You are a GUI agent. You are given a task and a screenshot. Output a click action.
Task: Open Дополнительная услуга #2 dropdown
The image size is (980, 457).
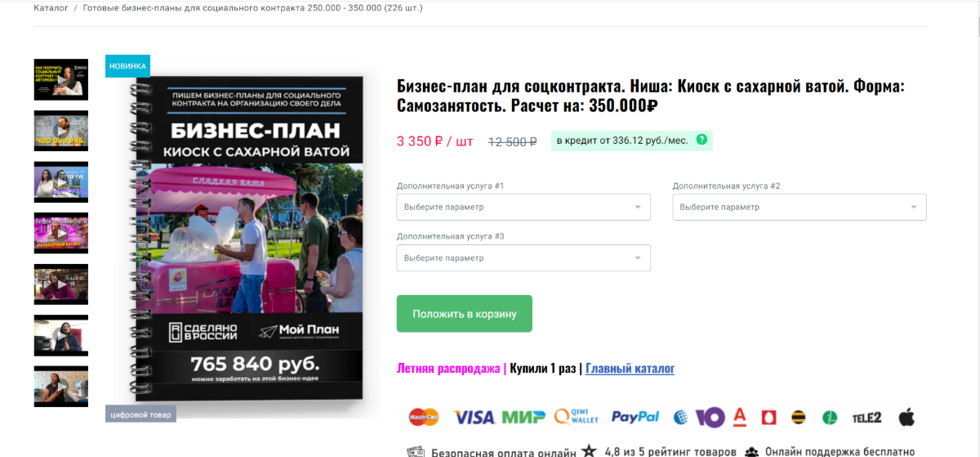[x=800, y=207]
